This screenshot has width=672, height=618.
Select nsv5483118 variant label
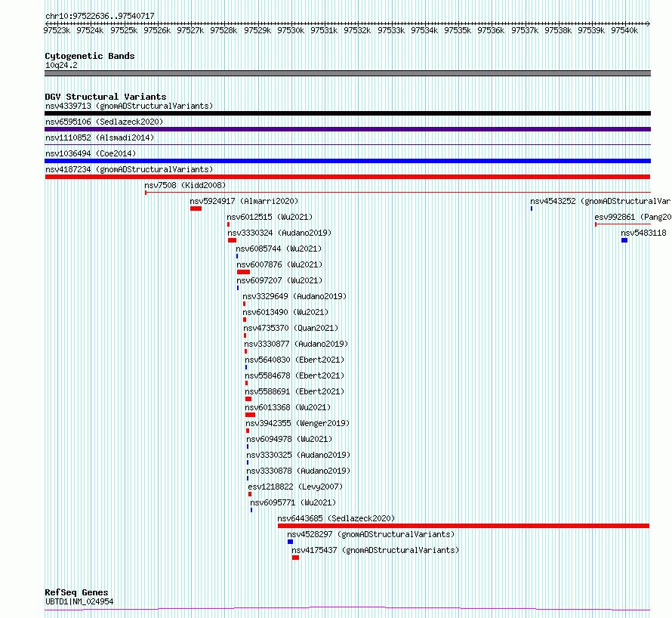[x=644, y=233]
